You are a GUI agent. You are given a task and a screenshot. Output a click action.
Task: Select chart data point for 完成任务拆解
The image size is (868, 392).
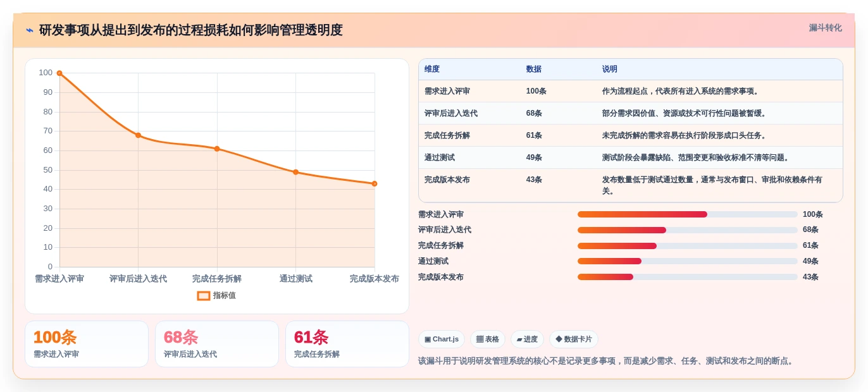pos(217,149)
